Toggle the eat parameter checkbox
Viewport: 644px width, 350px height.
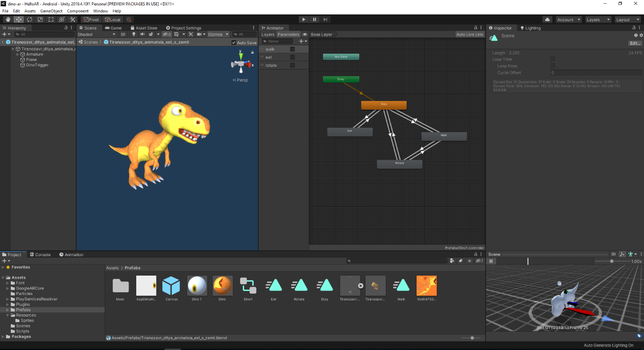(292, 57)
